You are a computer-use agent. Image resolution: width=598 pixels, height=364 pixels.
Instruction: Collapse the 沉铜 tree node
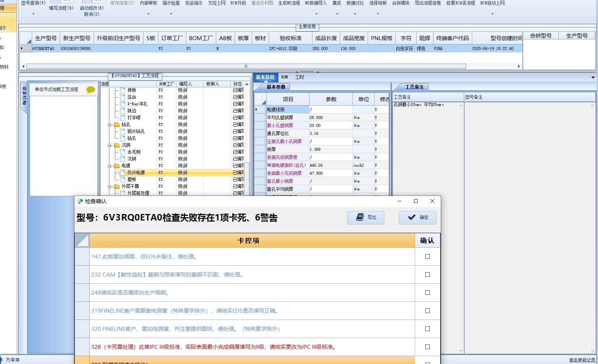[x=110, y=145]
